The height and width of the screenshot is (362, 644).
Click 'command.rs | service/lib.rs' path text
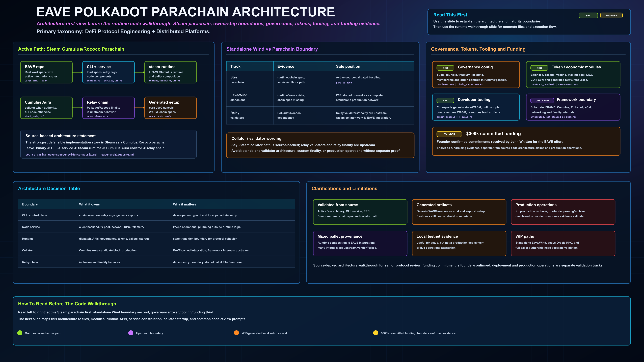tap(104, 81)
